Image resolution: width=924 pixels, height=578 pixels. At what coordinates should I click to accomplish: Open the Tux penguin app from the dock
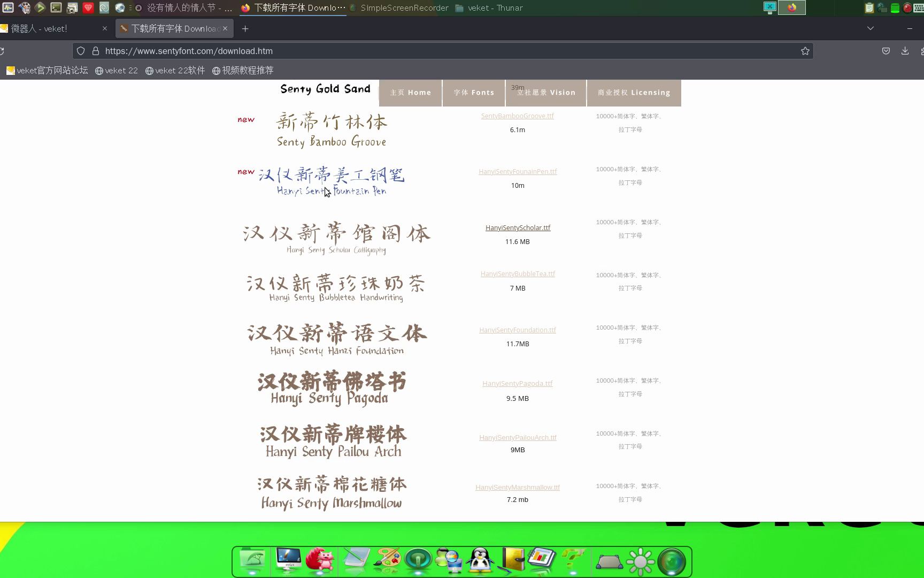(x=480, y=560)
